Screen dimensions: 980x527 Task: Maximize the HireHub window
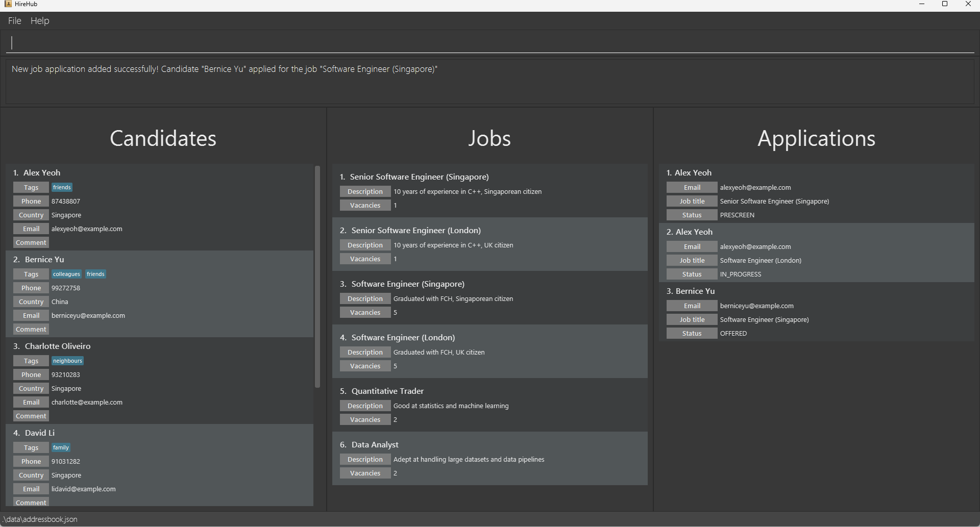click(x=945, y=4)
